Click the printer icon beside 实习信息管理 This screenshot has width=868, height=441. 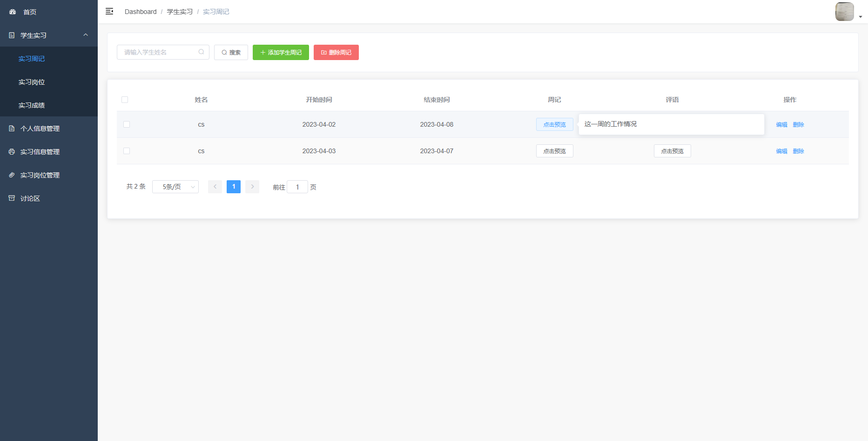coord(12,152)
